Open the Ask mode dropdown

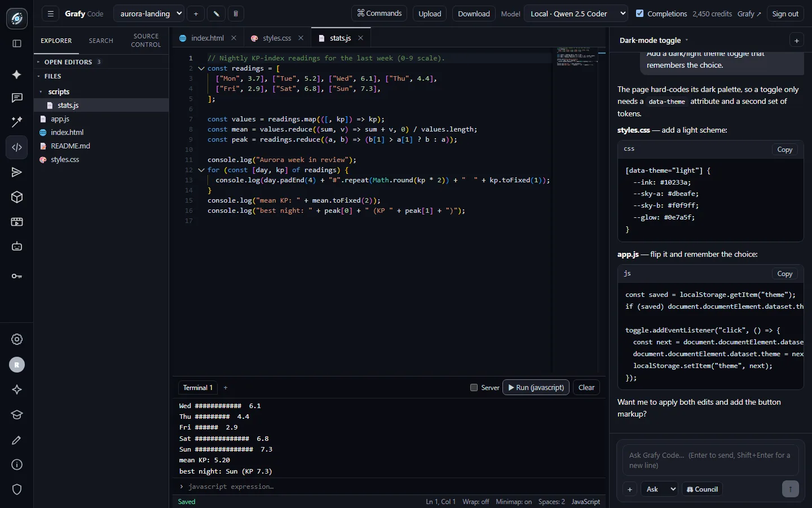(x=659, y=489)
